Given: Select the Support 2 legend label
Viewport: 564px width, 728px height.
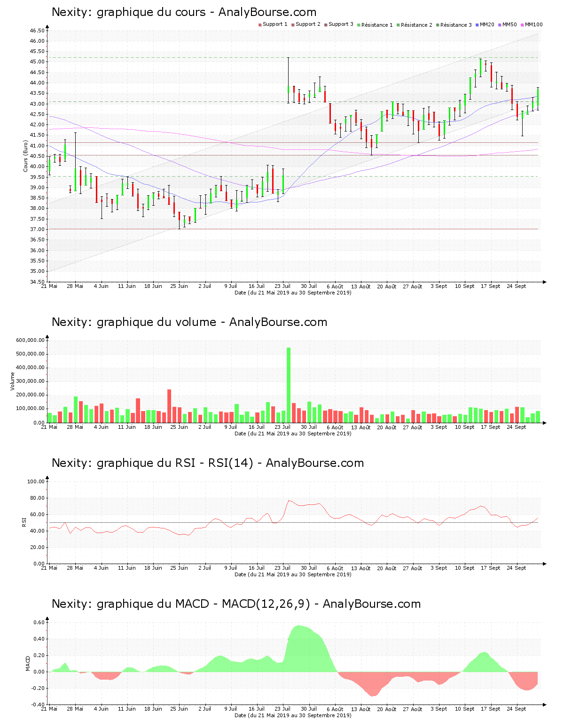Looking at the screenshot, I should 308,24.
